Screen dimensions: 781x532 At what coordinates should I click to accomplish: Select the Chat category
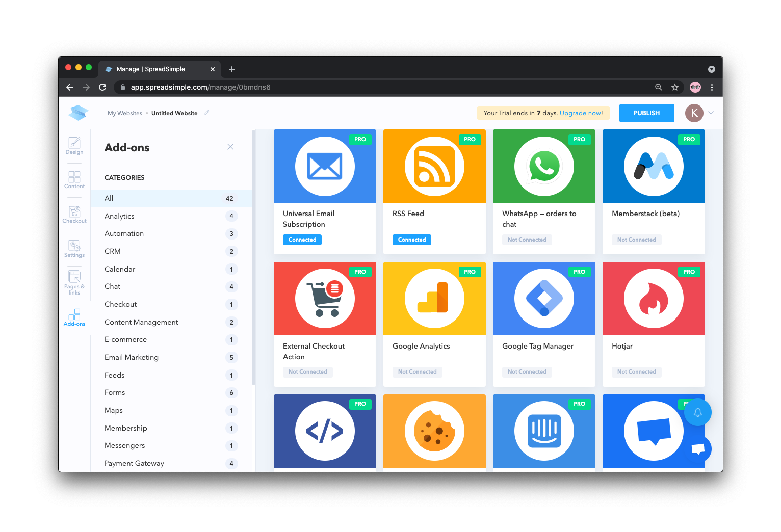tap(171, 286)
